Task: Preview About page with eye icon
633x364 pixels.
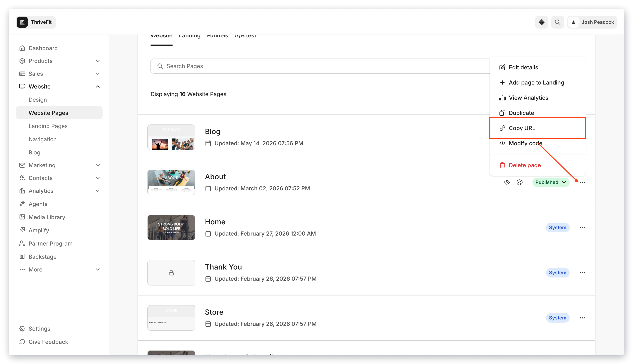Action: coord(506,182)
